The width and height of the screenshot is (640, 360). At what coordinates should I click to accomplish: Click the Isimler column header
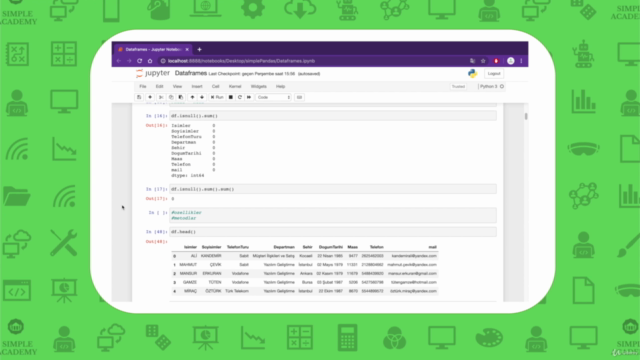coord(190,247)
